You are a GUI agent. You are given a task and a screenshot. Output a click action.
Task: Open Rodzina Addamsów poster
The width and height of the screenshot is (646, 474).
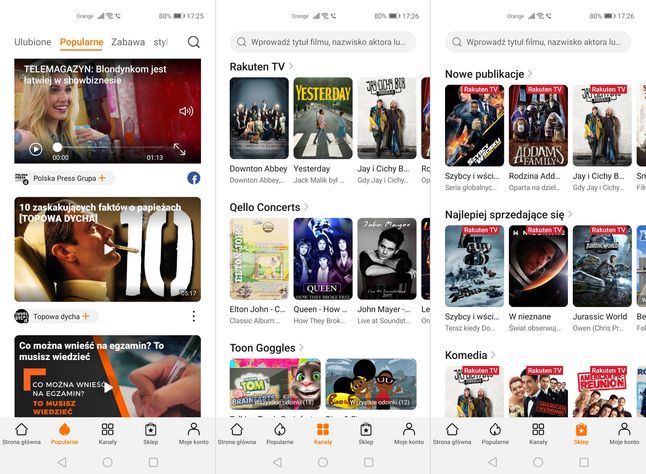pos(538,126)
